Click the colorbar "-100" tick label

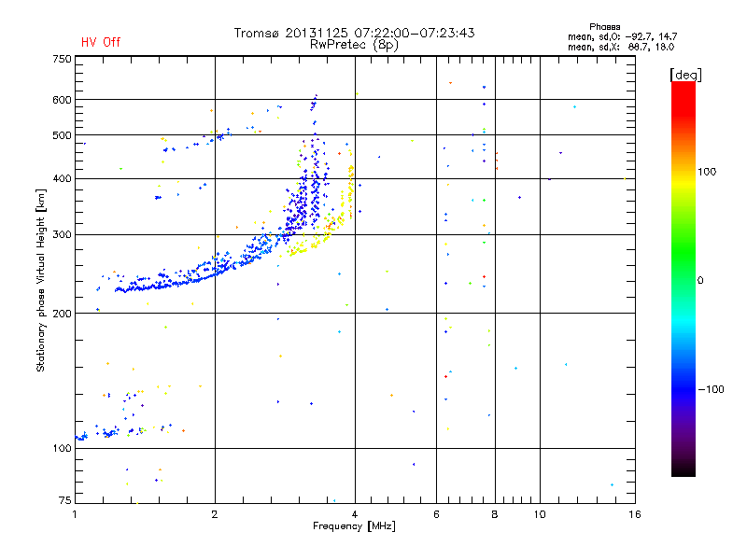pyautogui.click(x=711, y=389)
